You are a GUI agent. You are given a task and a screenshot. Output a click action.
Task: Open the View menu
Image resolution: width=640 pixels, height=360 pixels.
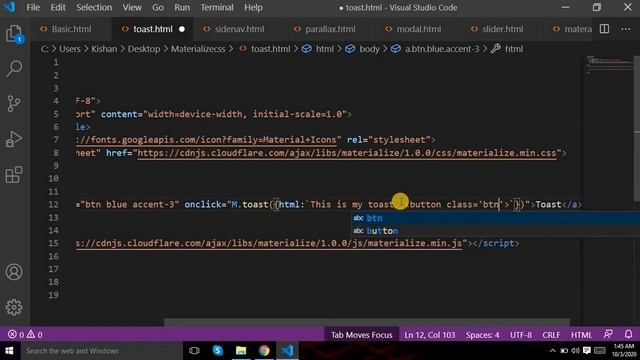pyautogui.click(x=132, y=7)
